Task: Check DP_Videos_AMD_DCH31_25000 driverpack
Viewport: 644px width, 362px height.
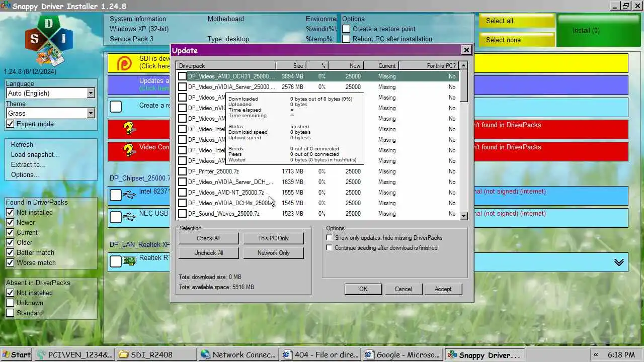Action: click(182, 76)
